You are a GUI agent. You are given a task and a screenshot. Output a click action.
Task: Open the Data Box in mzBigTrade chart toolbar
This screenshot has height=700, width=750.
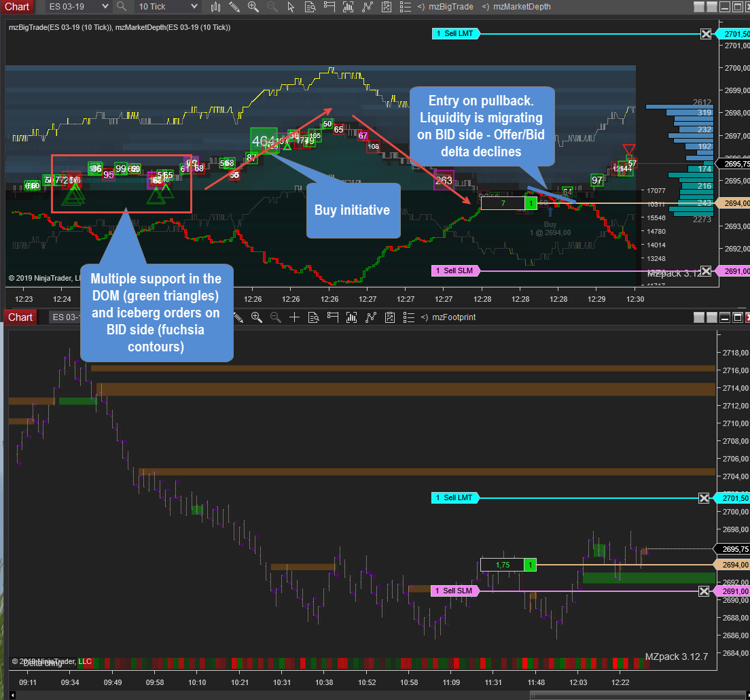click(310, 7)
